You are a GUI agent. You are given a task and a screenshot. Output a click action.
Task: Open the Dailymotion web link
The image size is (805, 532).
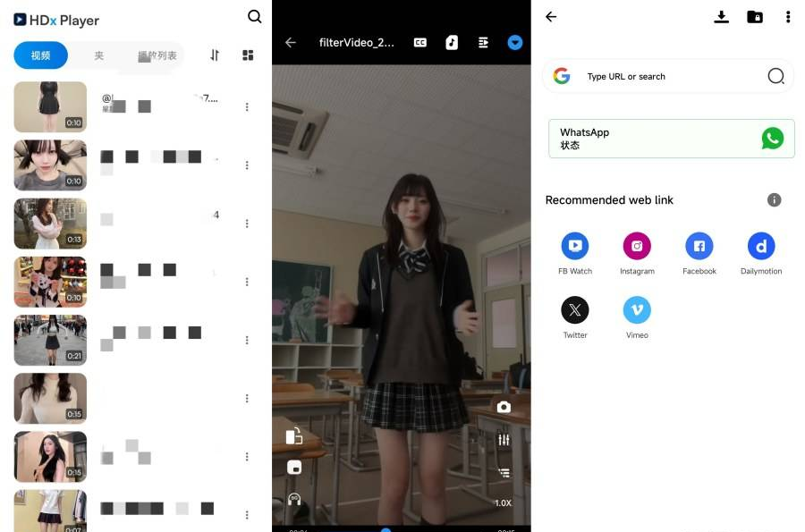(x=761, y=247)
